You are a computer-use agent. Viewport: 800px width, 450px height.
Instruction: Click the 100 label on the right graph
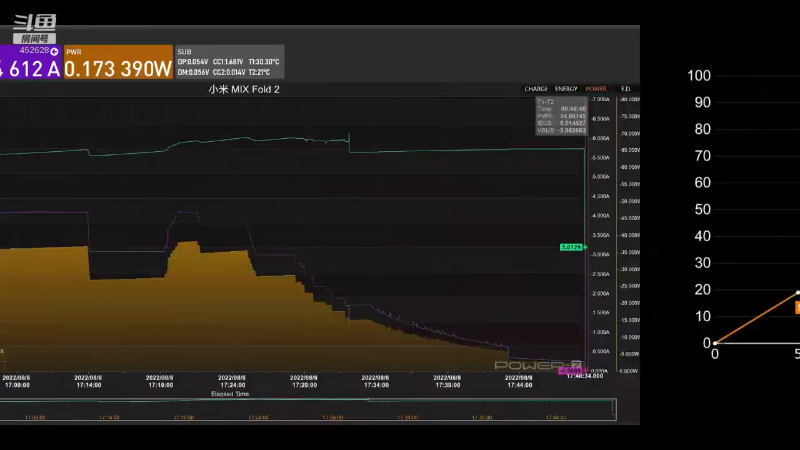coord(699,76)
